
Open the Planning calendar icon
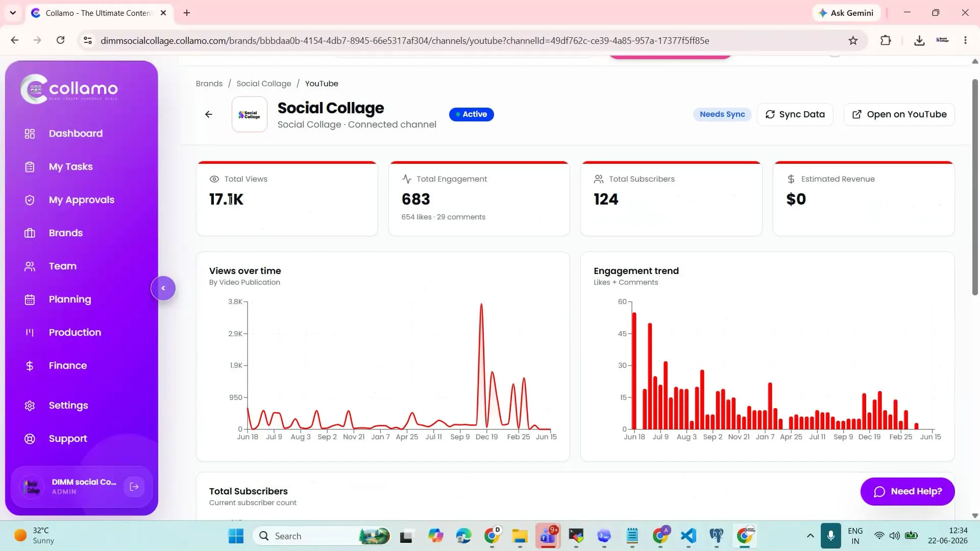coord(30,299)
